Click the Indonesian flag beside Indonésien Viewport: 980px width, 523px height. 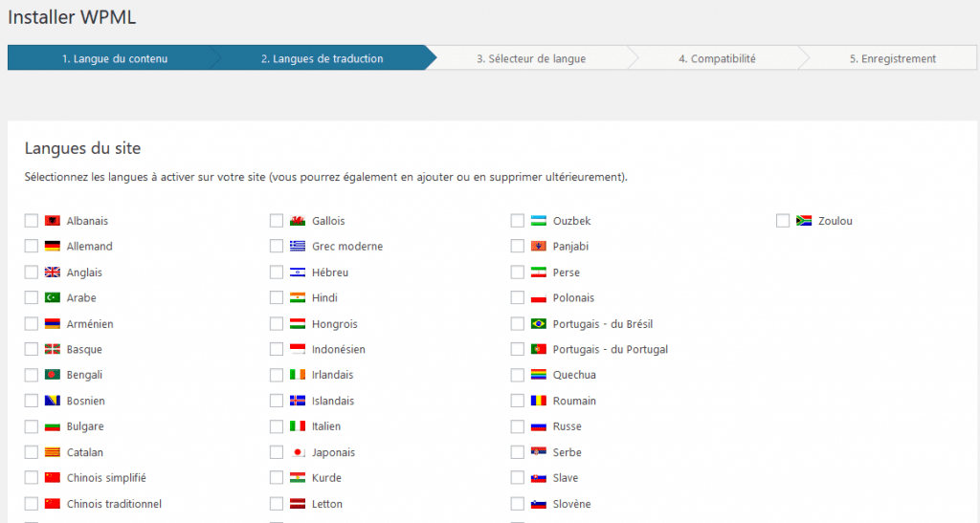(x=298, y=350)
